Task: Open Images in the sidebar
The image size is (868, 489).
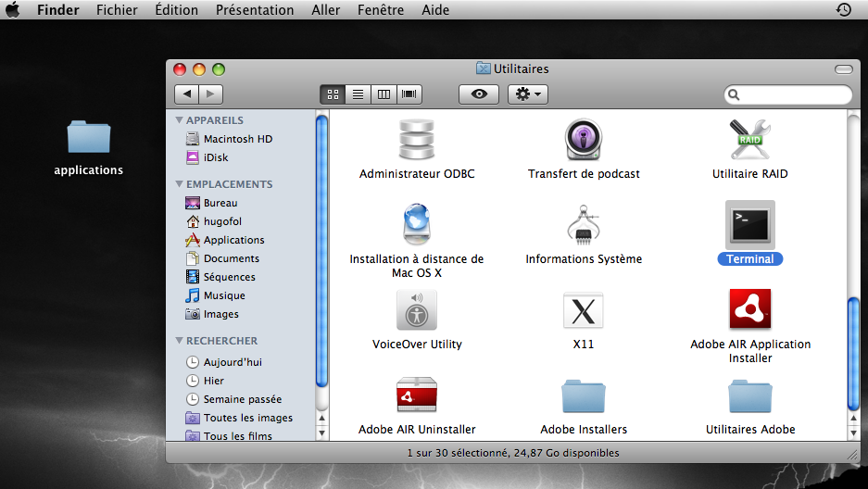Action: click(212, 314)
